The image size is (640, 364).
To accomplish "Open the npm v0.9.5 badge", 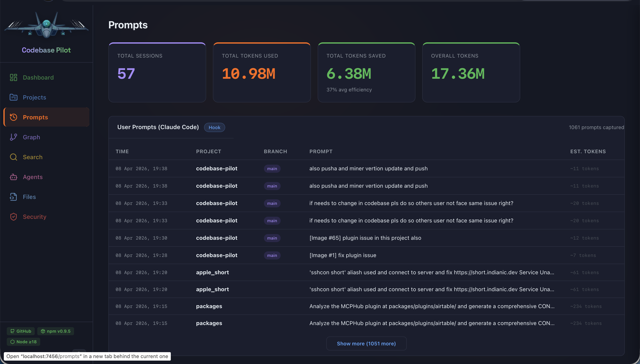I will tap(55, 331).
